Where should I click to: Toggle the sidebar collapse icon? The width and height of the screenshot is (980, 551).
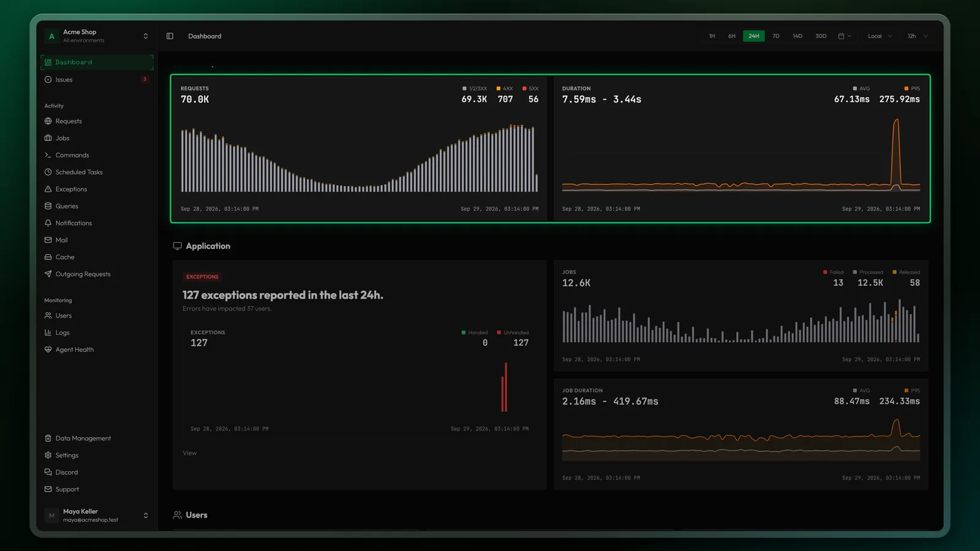tap(170, 36)
